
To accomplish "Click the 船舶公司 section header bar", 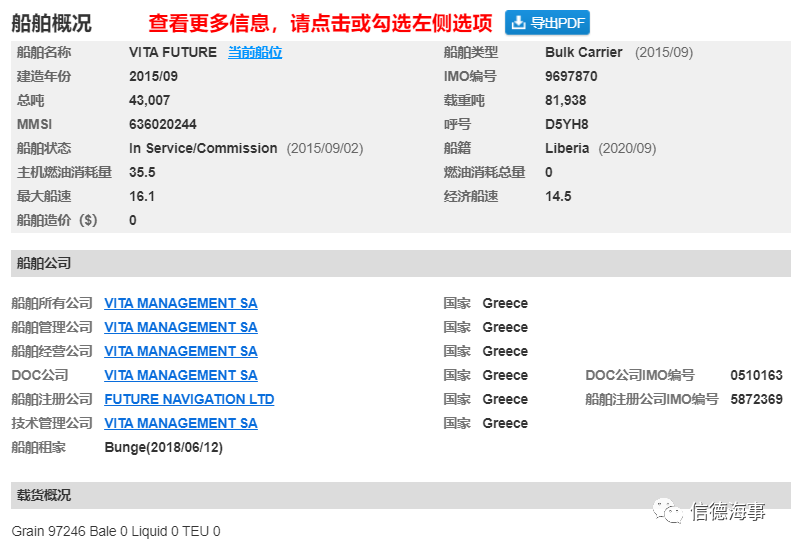I will pos(400,263).
